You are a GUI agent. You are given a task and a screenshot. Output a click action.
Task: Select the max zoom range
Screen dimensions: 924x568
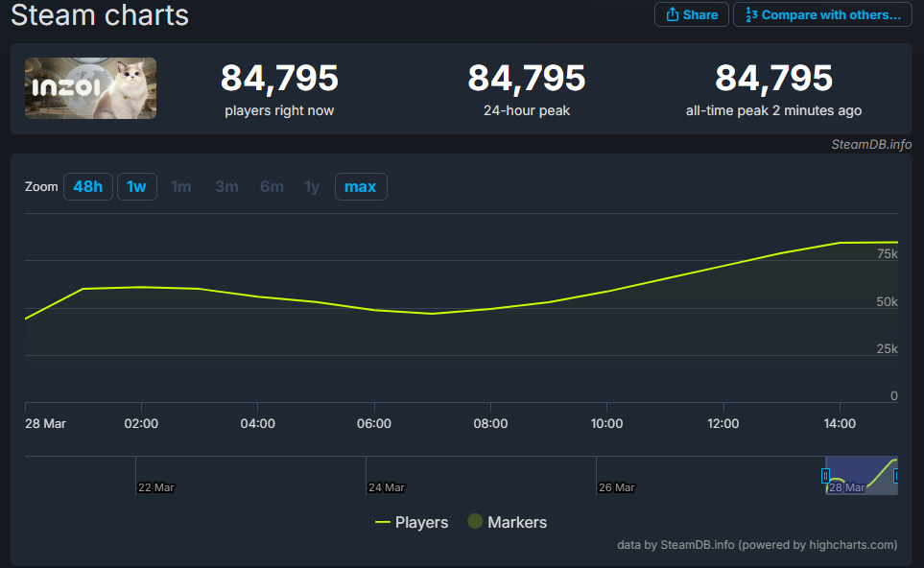pos(361,187)
